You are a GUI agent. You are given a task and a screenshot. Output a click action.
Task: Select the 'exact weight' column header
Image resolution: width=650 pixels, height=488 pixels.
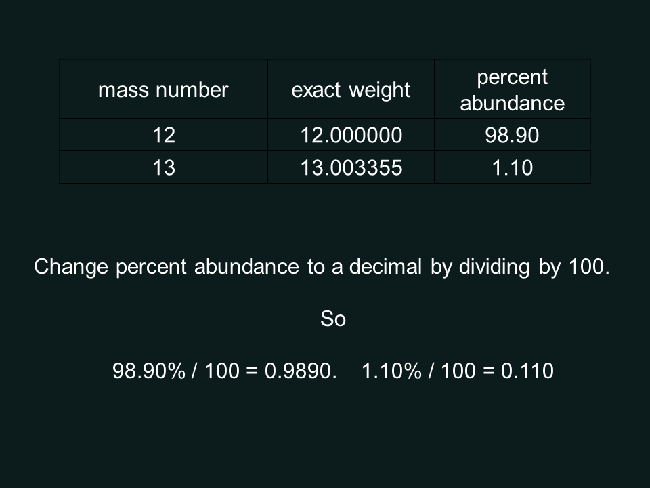pos(351,90)
